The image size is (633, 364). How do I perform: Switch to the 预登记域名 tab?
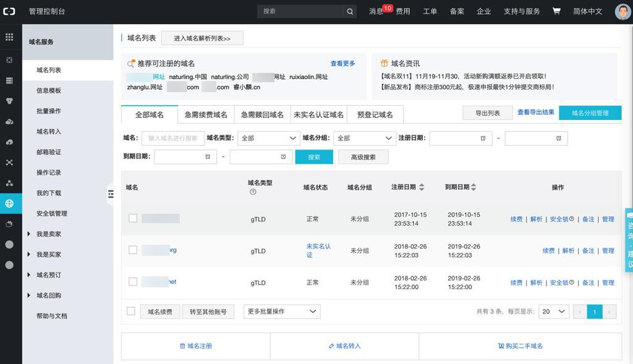[375, 114]
